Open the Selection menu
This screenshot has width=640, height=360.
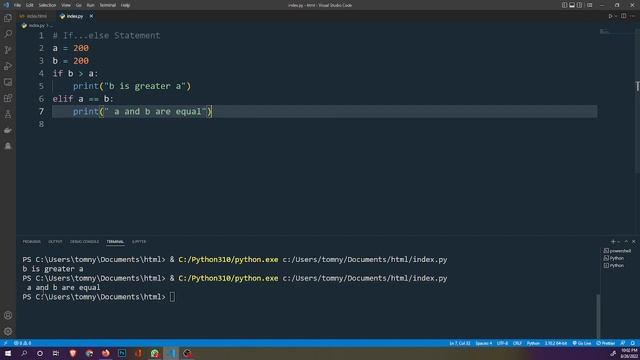pyautogui.click(x=47, y=5)
